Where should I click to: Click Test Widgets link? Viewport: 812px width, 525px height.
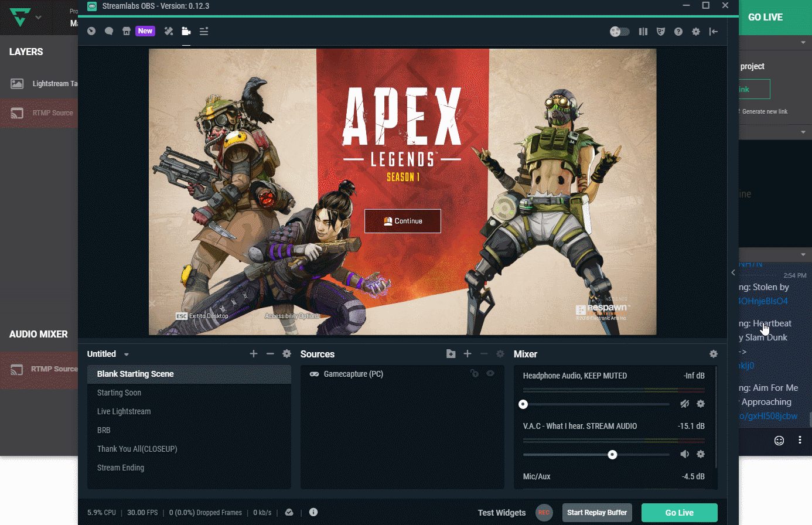(501, 513)
